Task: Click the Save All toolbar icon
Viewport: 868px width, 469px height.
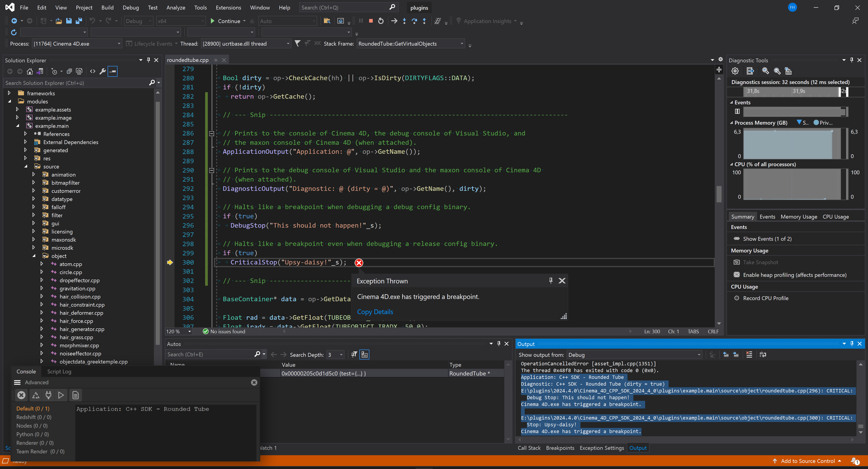Action: point(79,21)
